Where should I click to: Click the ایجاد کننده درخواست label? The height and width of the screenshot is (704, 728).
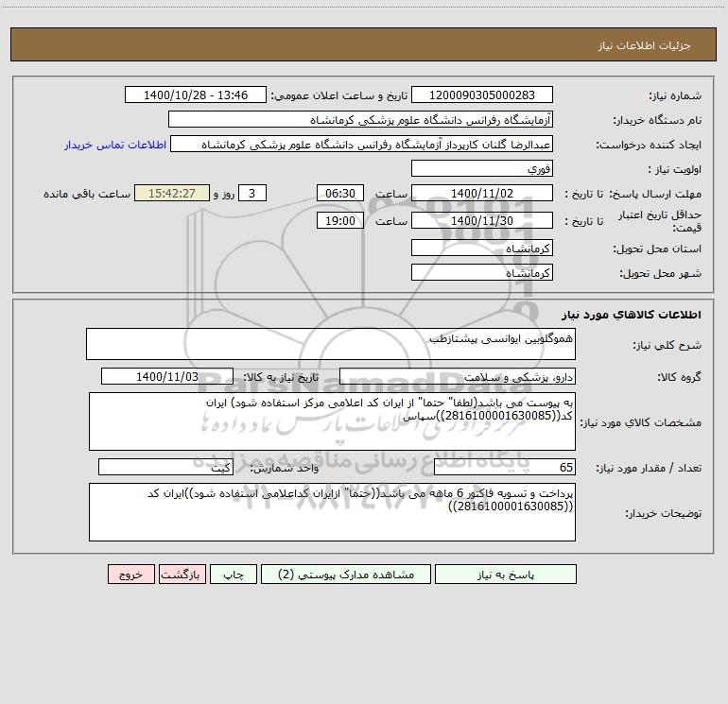click(649, 145)
